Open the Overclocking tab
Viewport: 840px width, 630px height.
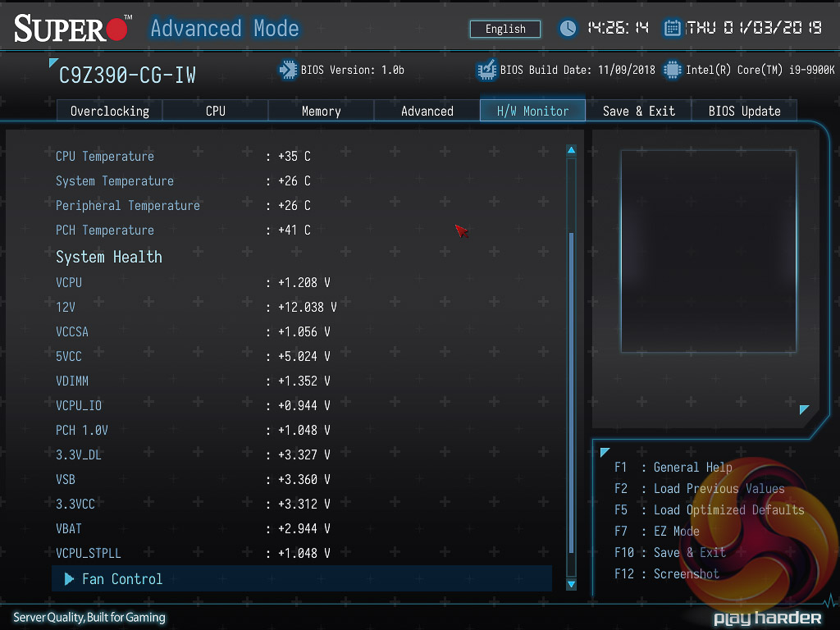(109, 111)
